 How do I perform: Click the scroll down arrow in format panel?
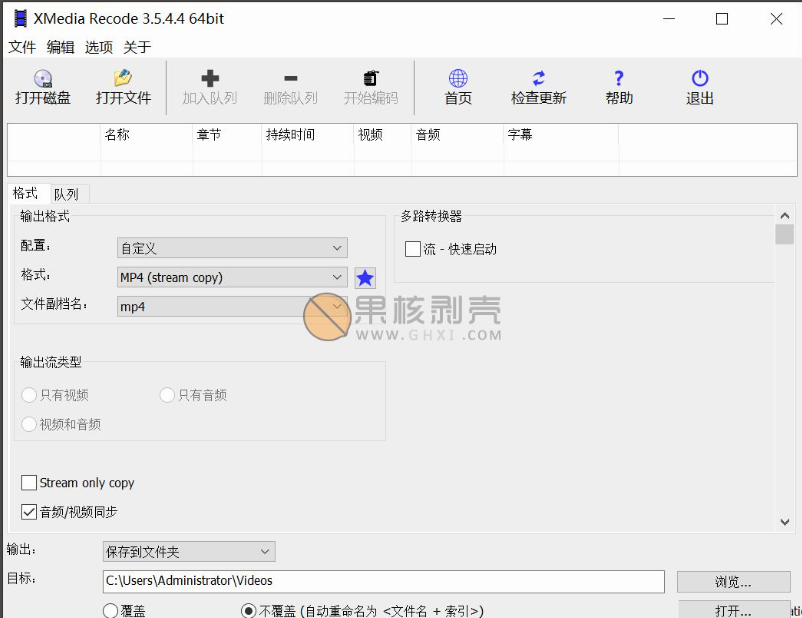(785, 522)
